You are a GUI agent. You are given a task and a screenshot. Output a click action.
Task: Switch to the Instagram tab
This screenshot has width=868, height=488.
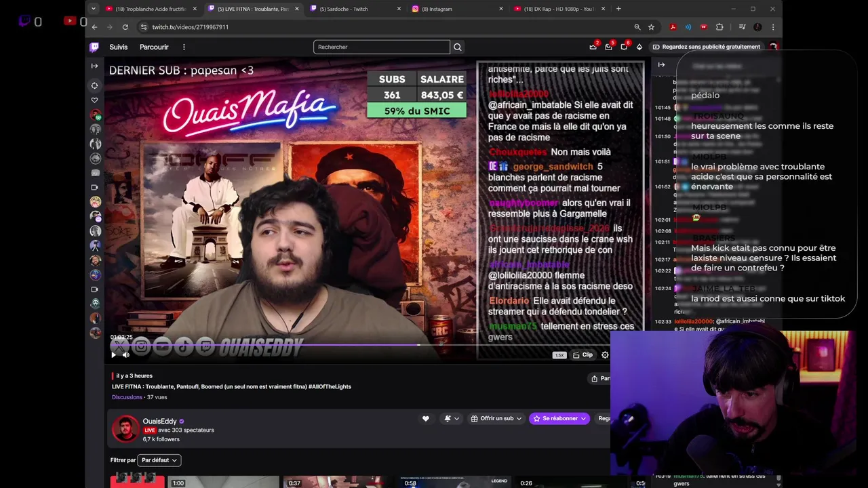[x=456, y=9]
